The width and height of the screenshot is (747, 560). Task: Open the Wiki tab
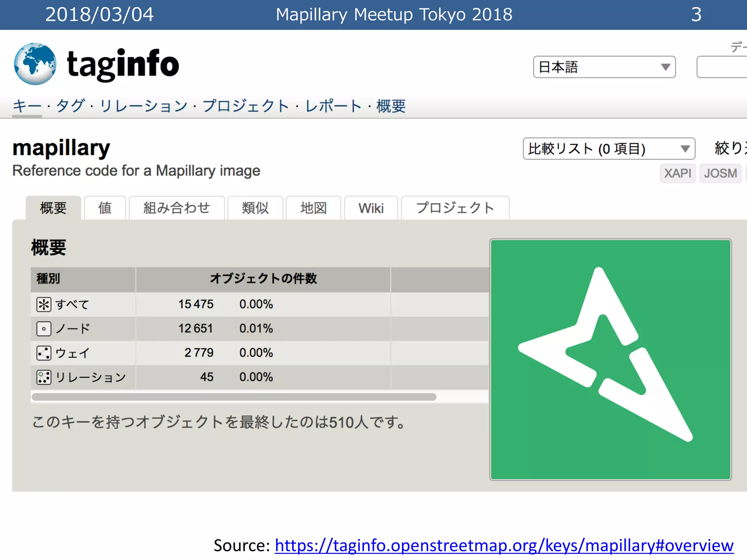click(x=371, y=208)
